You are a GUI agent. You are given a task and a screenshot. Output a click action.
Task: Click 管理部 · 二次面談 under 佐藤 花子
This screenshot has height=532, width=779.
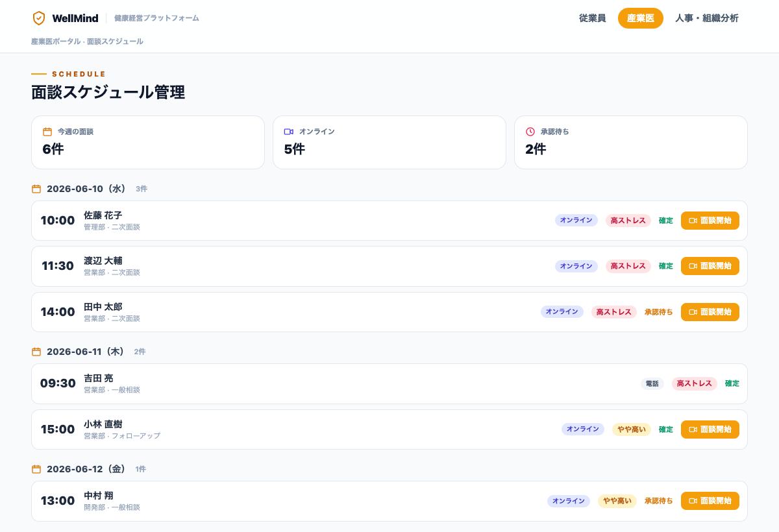point(112,227)
